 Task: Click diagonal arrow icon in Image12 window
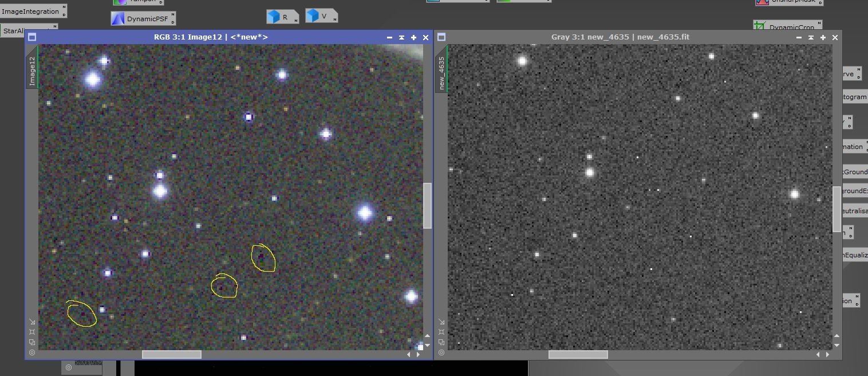[x=32, y=322]
